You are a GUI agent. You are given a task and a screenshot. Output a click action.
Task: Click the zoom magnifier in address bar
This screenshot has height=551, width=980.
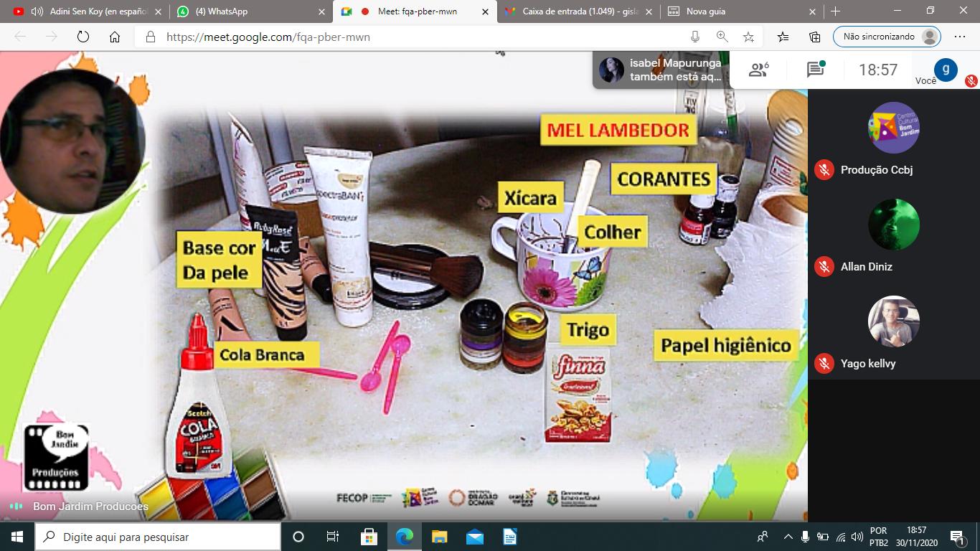pos(722,37)
